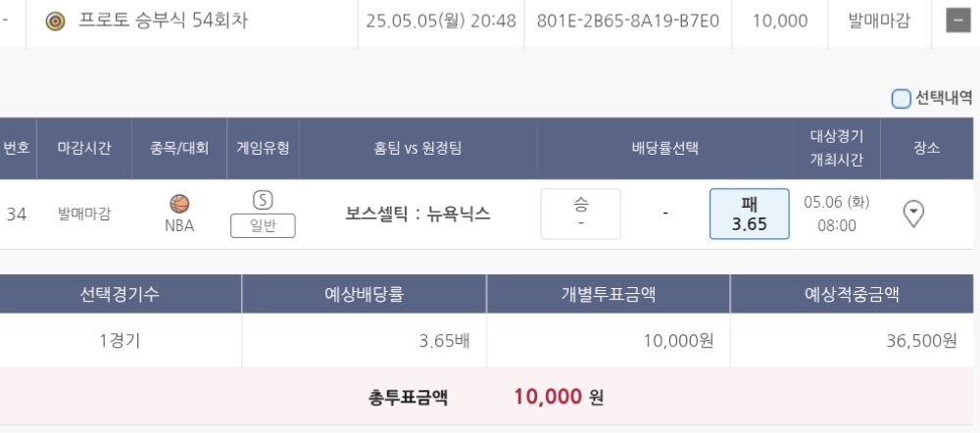This screenshot has height=433, width=980.
Task: Click the 장소 column header
Action: [x=925, y=148]
